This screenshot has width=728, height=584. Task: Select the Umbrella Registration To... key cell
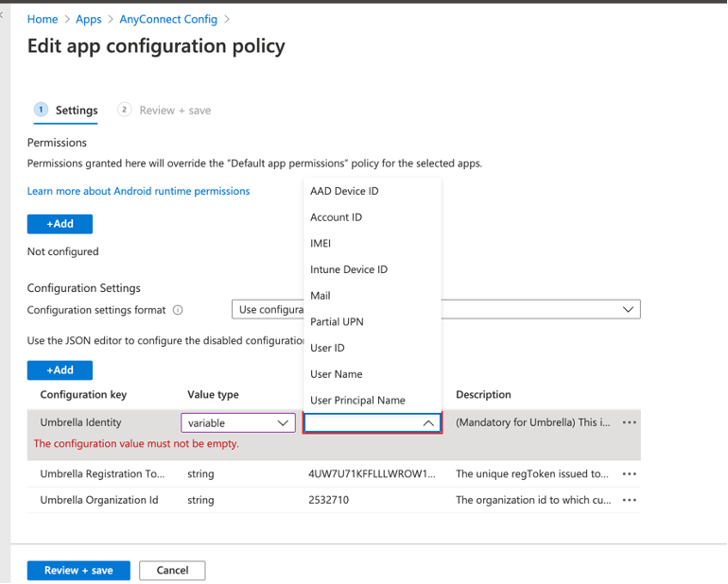tap(102, 474)
